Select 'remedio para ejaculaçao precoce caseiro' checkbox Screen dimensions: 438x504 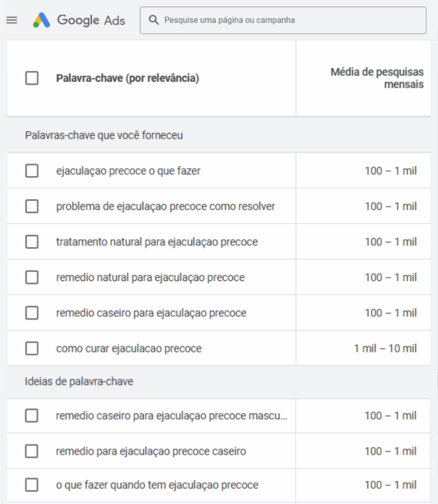(32, 451)
